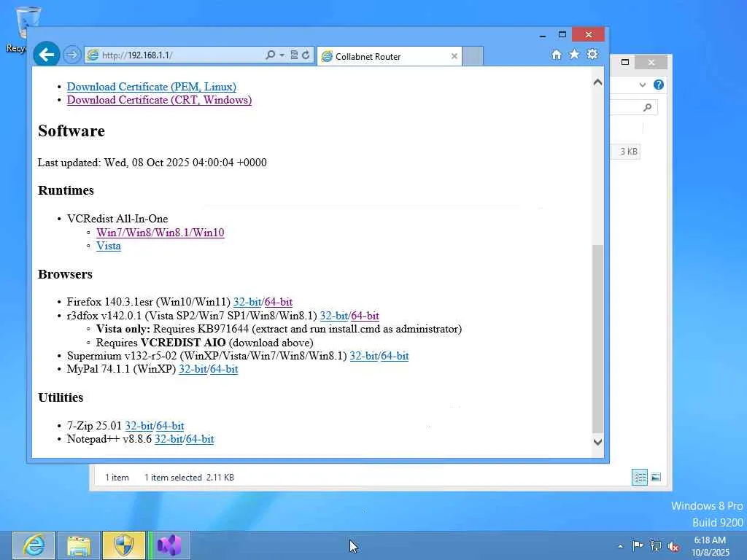Expand the Explorer ribbon chevron
The image size is (747, 560).
(x=642, y=85)
